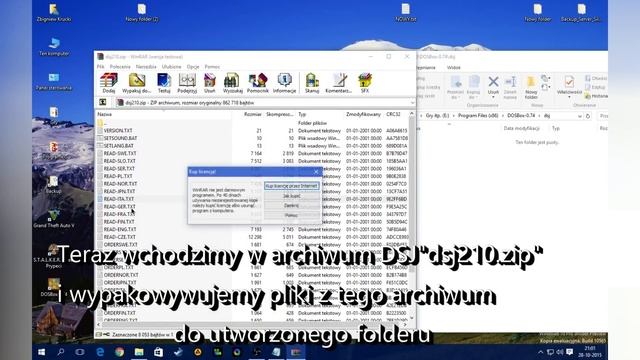Open File Explorer from the taskbar
640x360 pixels.
pos(139,352)
